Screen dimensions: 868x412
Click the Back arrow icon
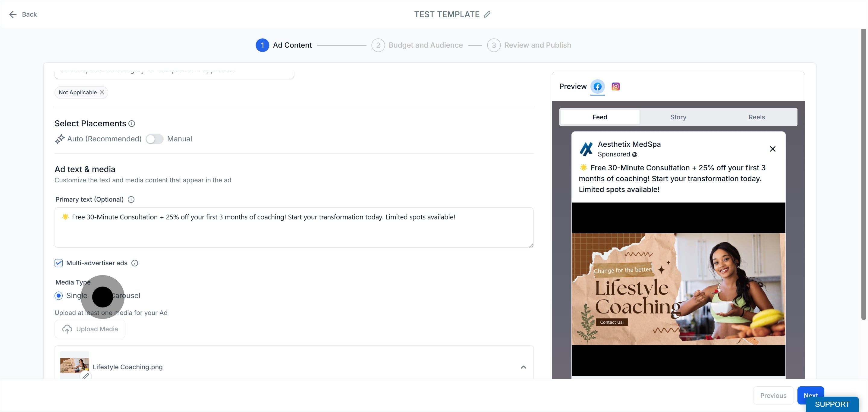point(13,14)
